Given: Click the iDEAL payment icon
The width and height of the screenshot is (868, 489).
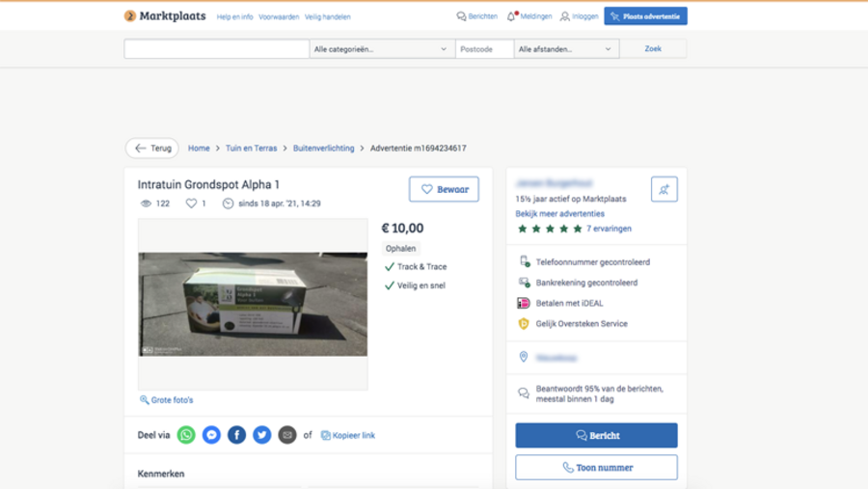Looking at the screenshot, I should click(x=523, y=303).
